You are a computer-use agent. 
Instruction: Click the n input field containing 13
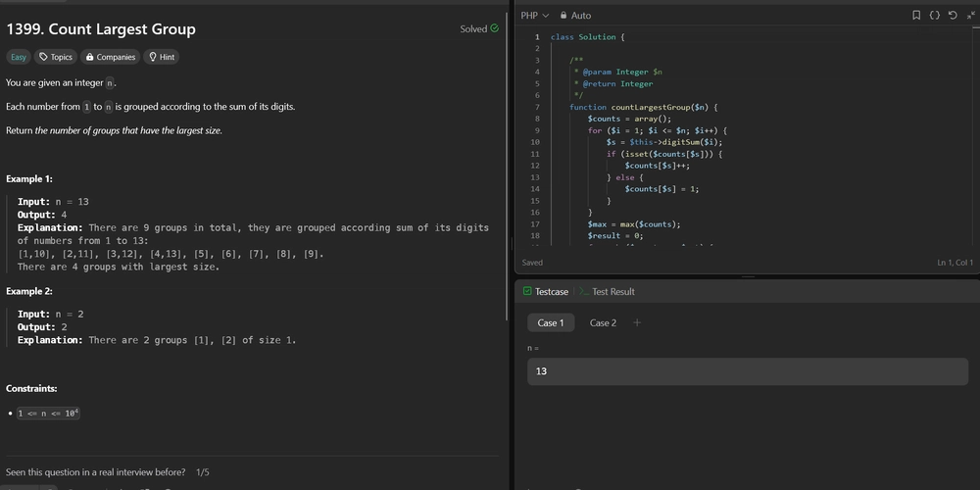[x=748, y=371]
